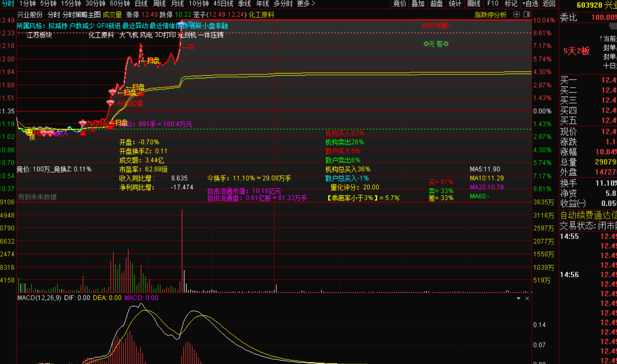Click the 竞价 button in toolbar

click(399, 4)
